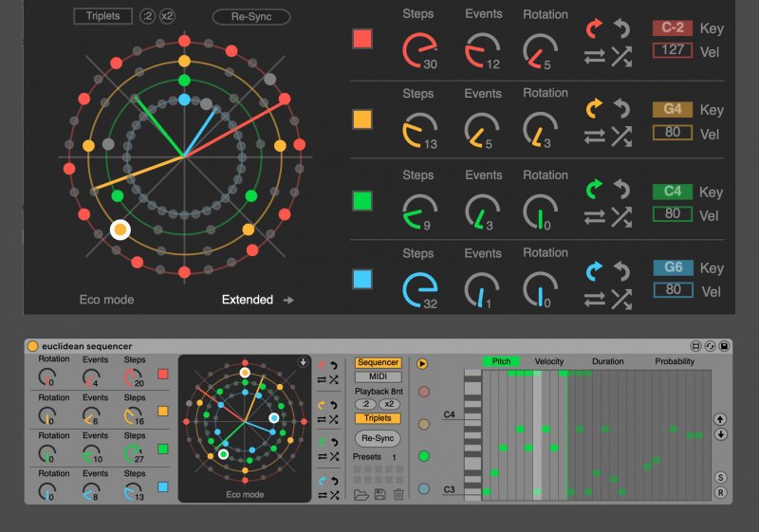
Task: Switch to the Velocity tab
Action: point(548,361)
